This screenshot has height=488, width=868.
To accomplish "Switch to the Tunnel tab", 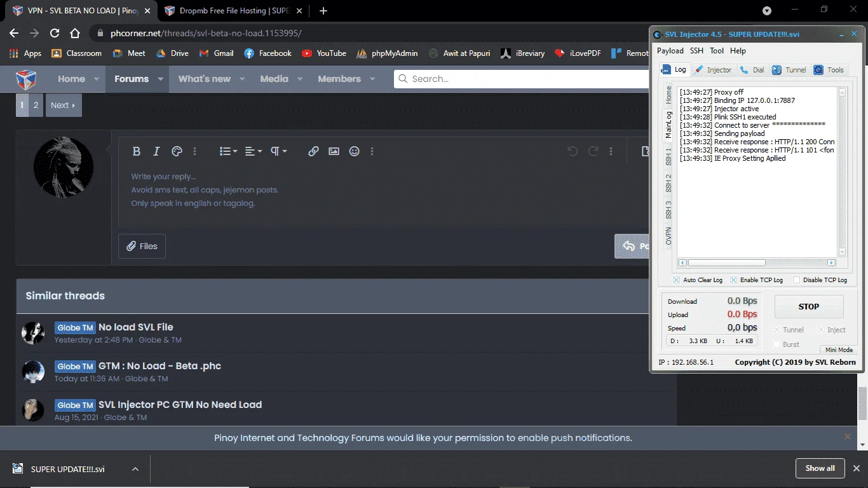I will [789, 70].
